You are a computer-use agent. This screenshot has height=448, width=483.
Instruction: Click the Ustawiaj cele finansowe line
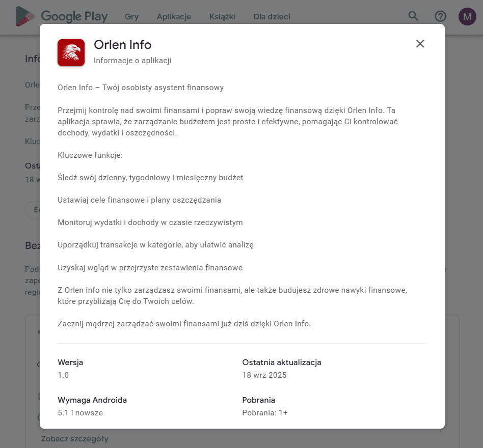coord(139,200)
